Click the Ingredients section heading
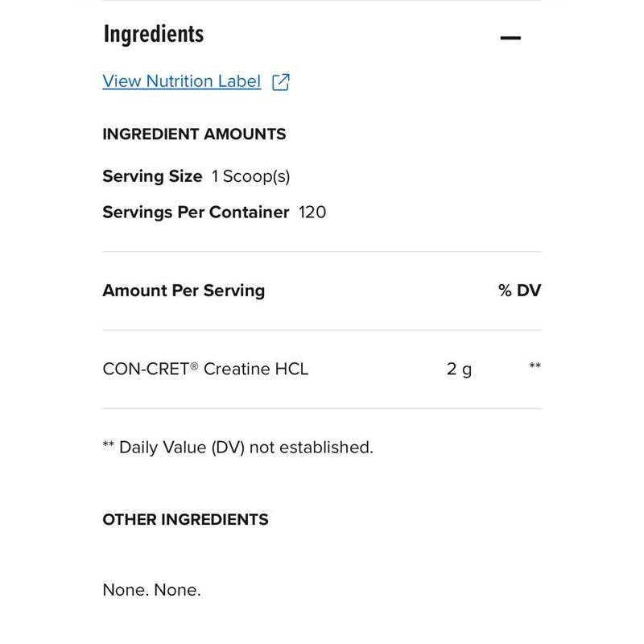 click(x=154, y=34)
